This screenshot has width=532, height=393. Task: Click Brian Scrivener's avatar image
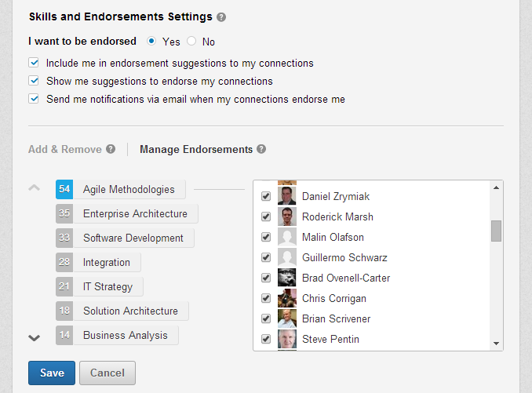(x=286, y=318)
